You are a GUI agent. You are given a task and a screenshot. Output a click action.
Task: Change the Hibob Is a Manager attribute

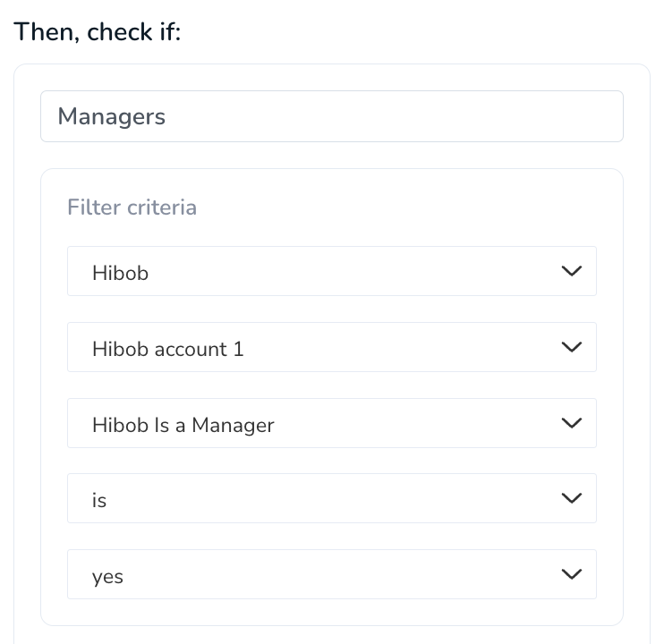332,423
